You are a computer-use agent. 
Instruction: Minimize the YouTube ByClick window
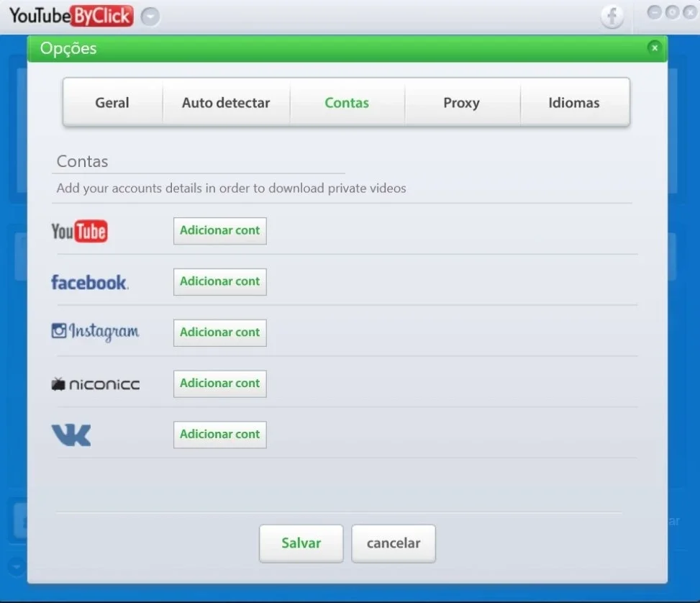click(654, 12)
